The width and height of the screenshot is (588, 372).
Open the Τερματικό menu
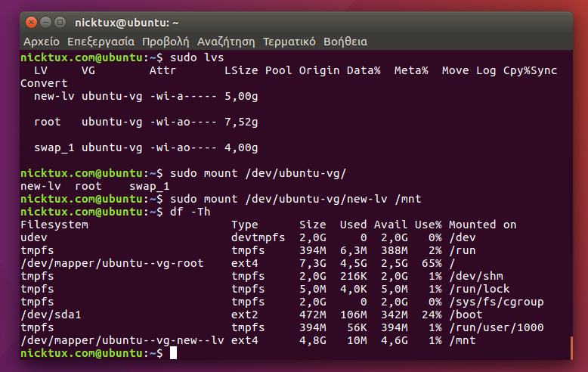point(289,42)
